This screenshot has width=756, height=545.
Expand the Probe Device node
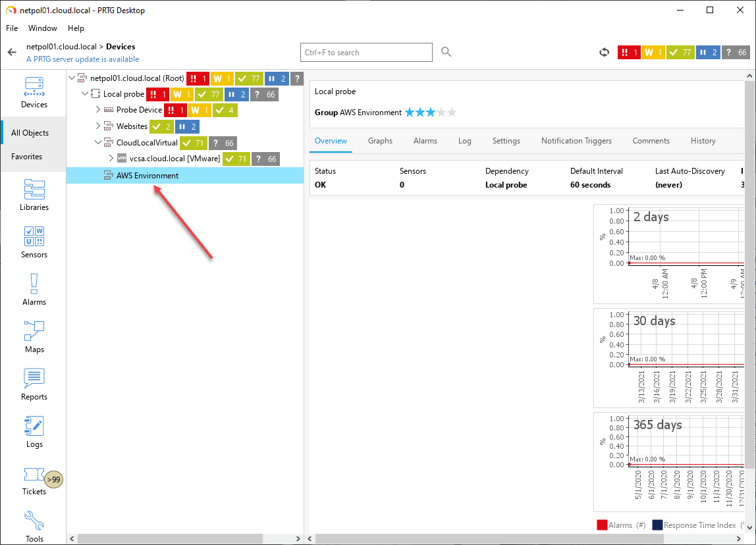[98, 109]
